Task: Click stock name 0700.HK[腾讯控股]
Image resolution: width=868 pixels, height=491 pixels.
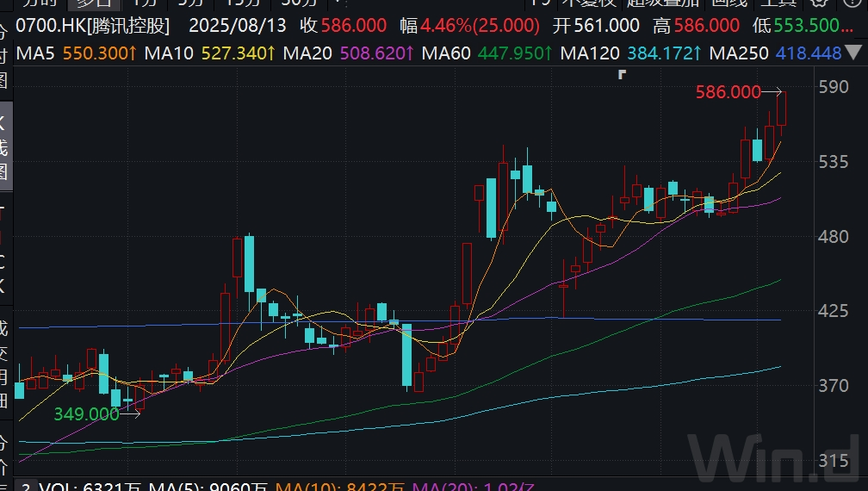Action: coord(92,26)
